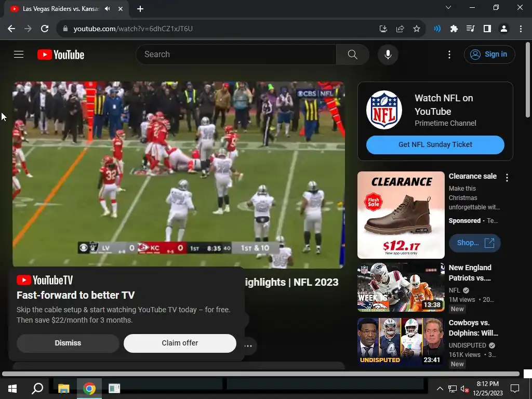Open Windows taskbar search
Screen dimensions: 532x399
click(x=37, y=388)
